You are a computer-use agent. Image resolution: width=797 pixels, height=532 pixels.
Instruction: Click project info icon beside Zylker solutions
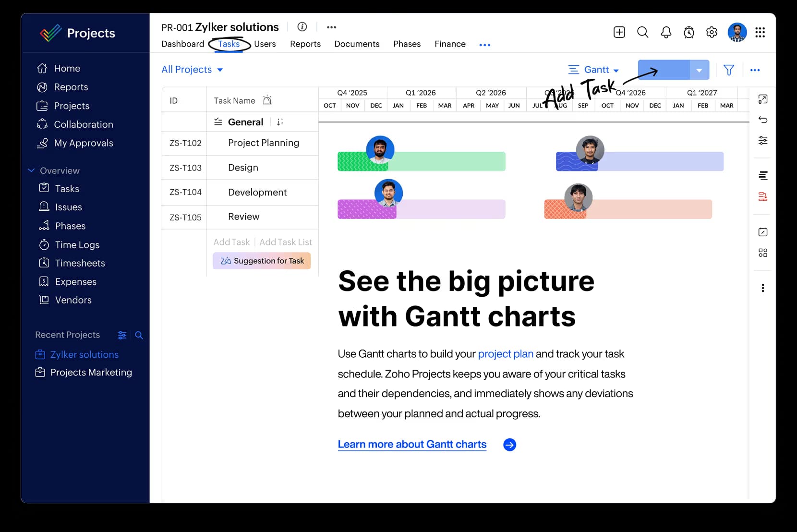[x=302, y=27]
